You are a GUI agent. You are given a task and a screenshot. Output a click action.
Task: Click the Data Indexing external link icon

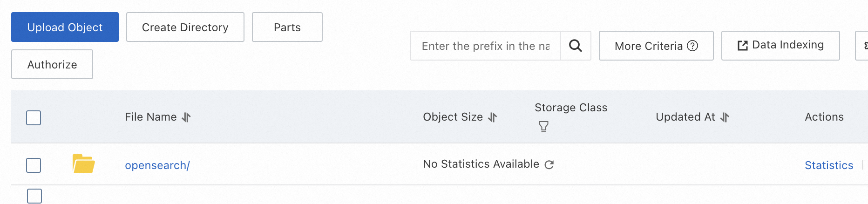point(742,45)
